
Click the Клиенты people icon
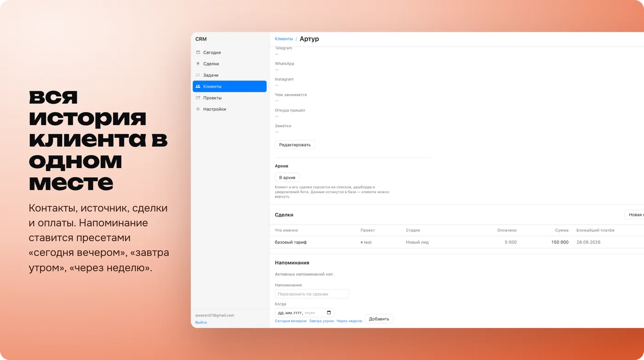[x=198, y=87]
